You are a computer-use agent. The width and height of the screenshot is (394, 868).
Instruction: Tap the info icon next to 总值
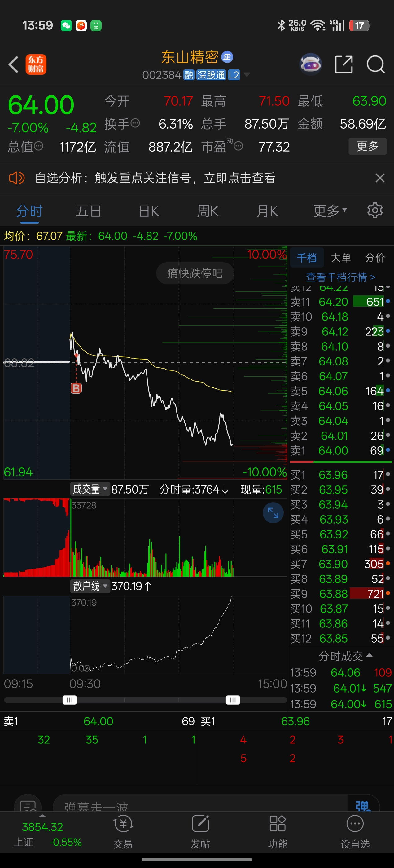39,146
